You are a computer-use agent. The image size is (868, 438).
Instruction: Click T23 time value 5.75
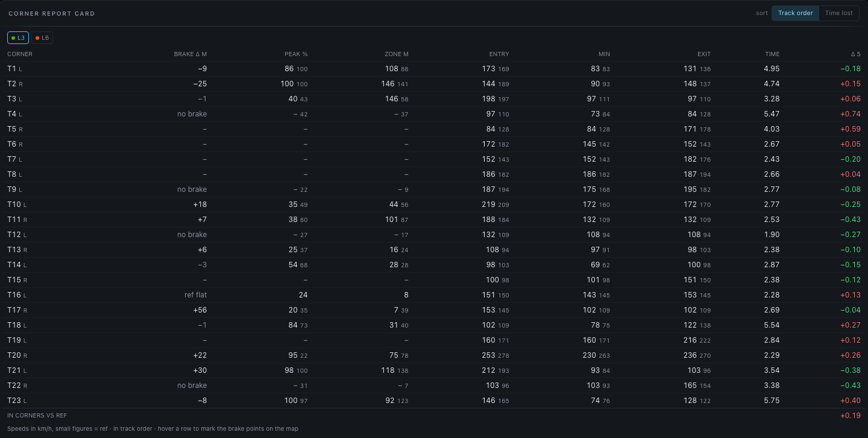coord(772,401)
